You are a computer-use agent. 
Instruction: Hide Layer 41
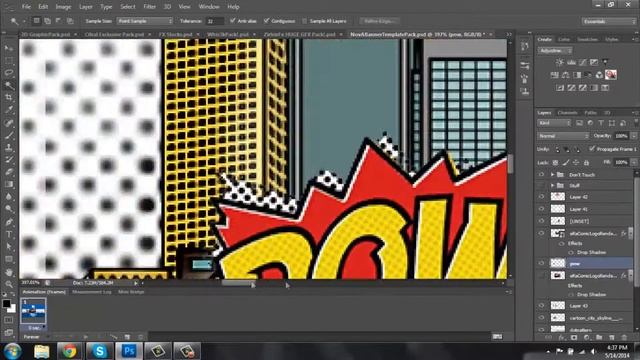(541, 209)
